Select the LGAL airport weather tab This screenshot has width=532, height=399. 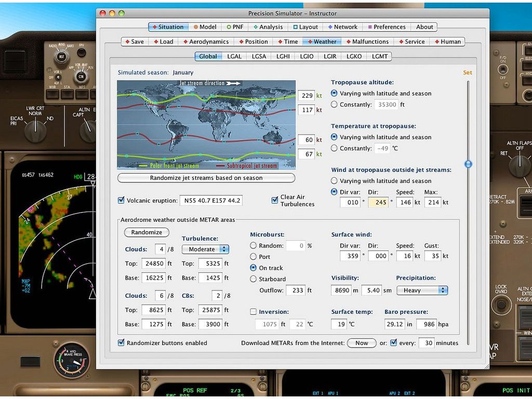[234, 56]
